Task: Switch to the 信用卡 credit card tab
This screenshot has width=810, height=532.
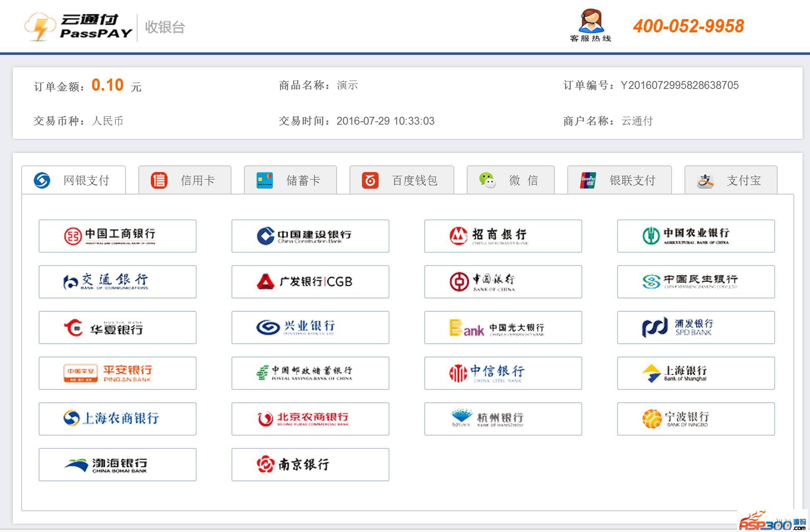Action: (185, 180)
